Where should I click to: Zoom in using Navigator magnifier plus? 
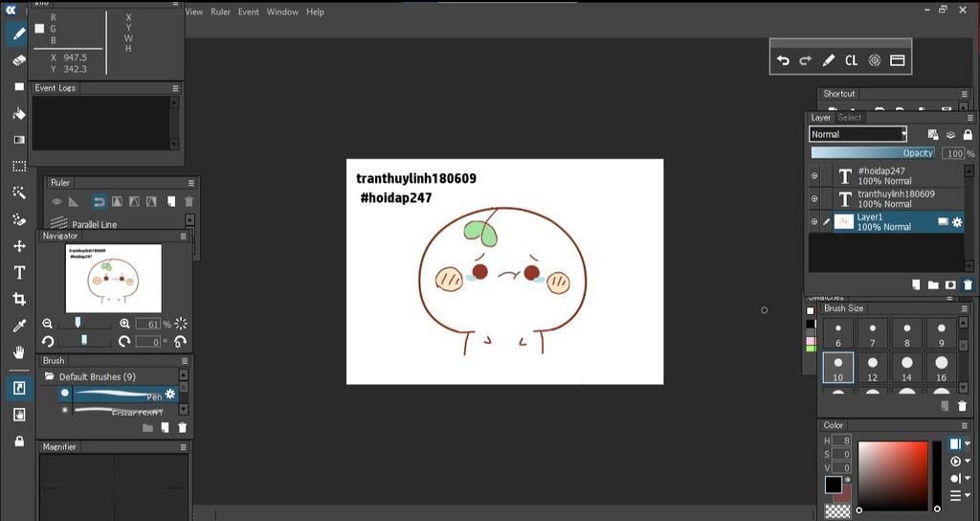coord(124,324)
